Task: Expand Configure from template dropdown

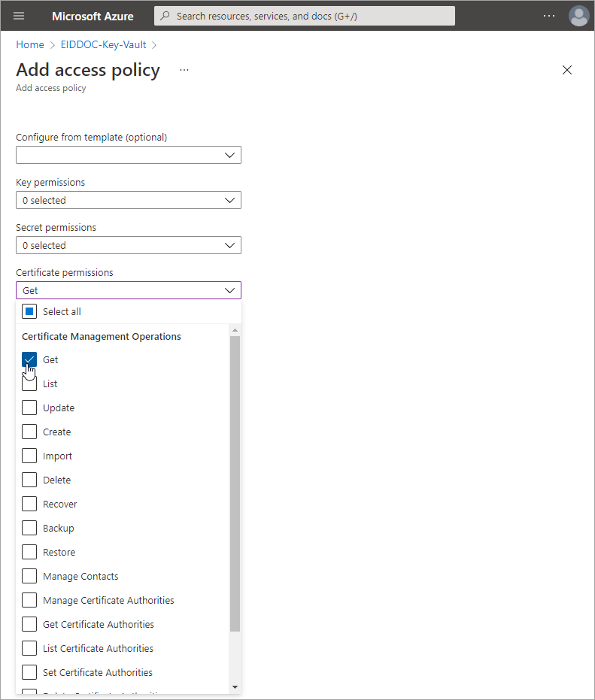Action: pos(129,155)
